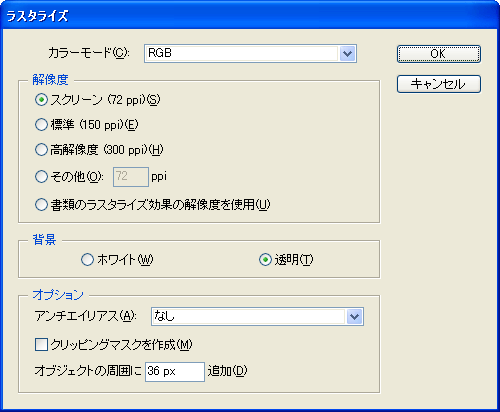Select the スクリーン (72 ppi) radio button
Viewport: 500px width, 412px height.
coord(41,100)
